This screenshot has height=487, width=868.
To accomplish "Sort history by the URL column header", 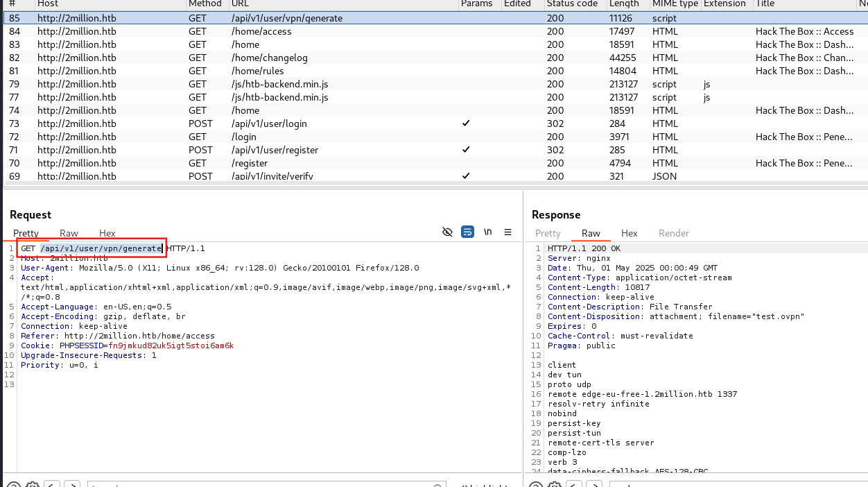I will point(241,4).
